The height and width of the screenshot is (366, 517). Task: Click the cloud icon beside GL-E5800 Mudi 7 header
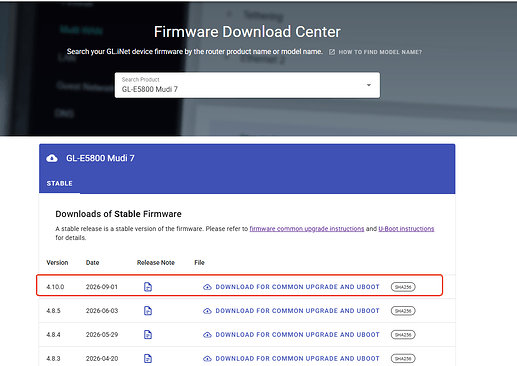coord(52,158)
